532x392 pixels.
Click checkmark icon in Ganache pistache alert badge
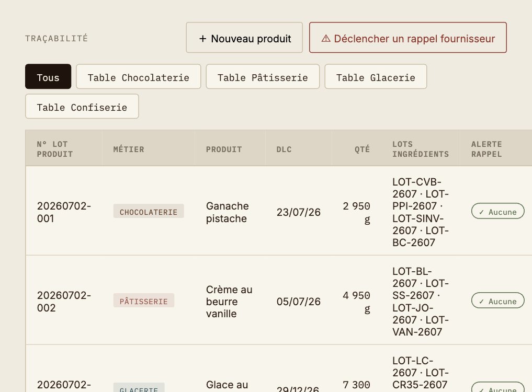coord(481,212)
